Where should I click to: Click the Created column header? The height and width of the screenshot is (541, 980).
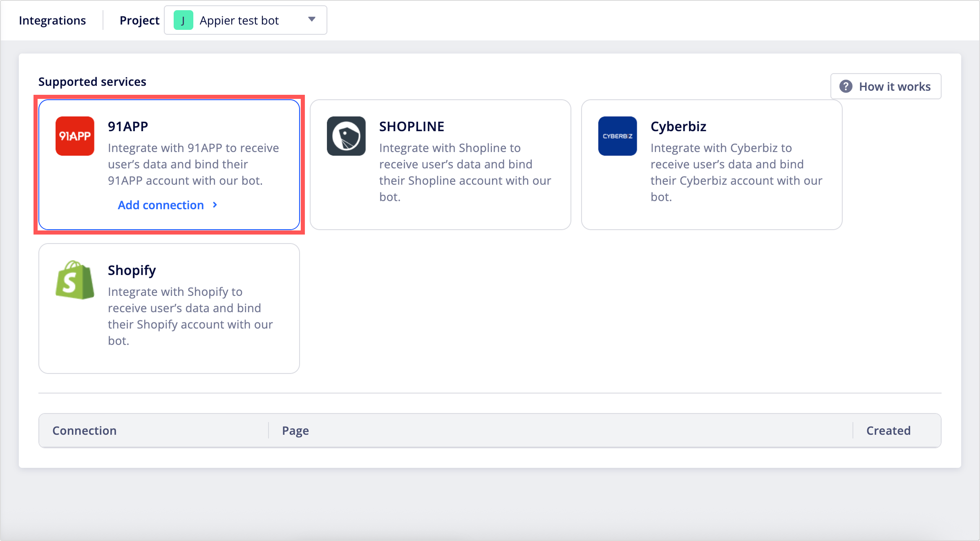[888, 431]
